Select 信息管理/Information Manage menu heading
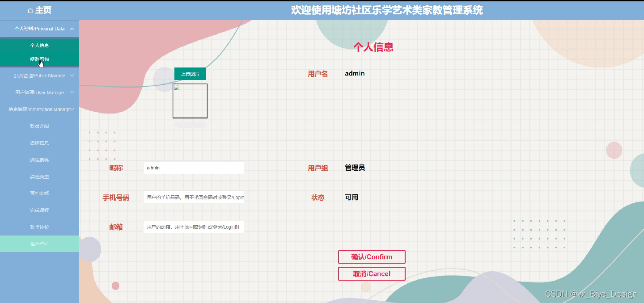Viewport: 644px width, 303px height. click(39, 109)
